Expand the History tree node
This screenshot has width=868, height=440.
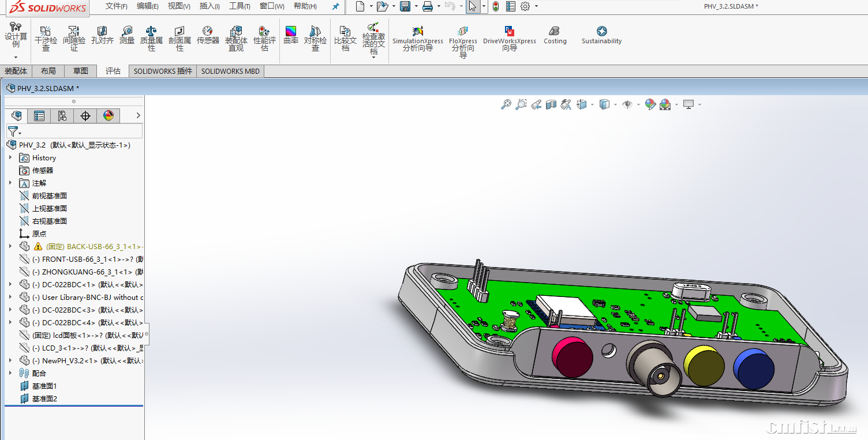point(10,157)
